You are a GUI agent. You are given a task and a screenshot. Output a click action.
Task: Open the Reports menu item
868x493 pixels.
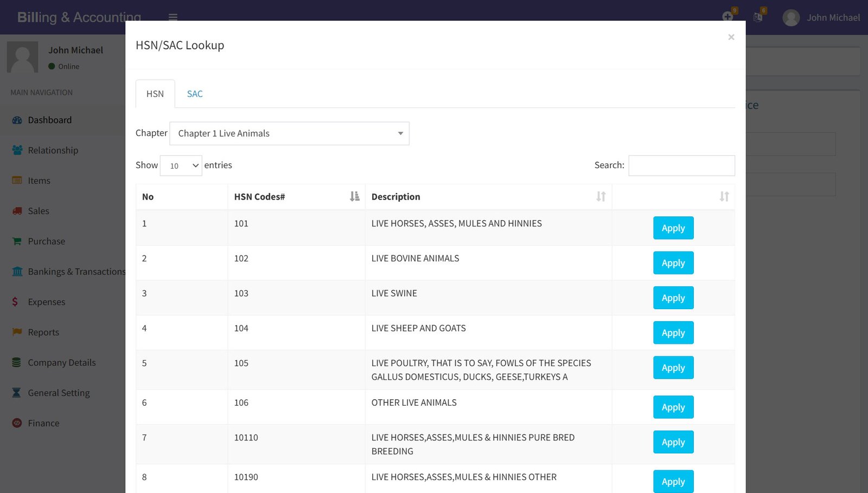pos(63,332)
